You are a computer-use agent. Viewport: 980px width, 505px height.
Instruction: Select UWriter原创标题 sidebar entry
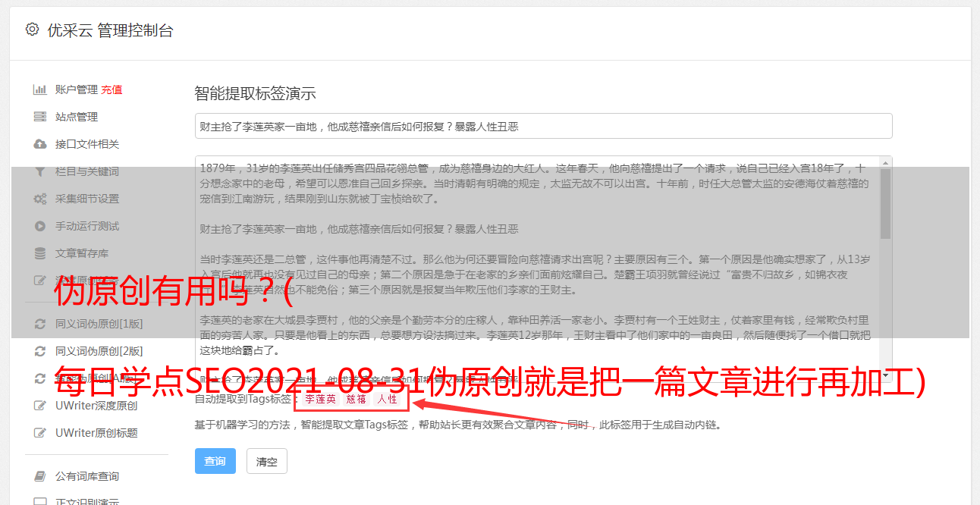tap(96, 433)
